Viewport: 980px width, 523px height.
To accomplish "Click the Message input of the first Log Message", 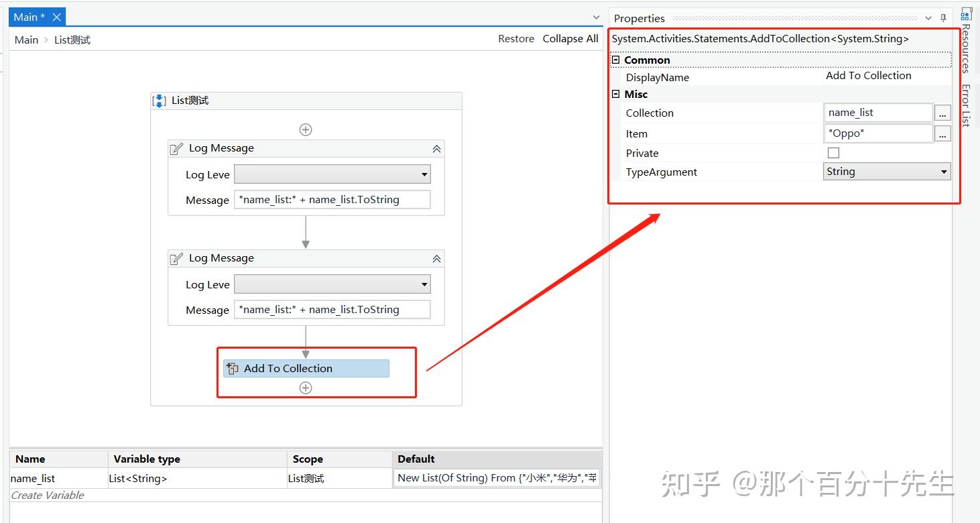I will (332, 199).
